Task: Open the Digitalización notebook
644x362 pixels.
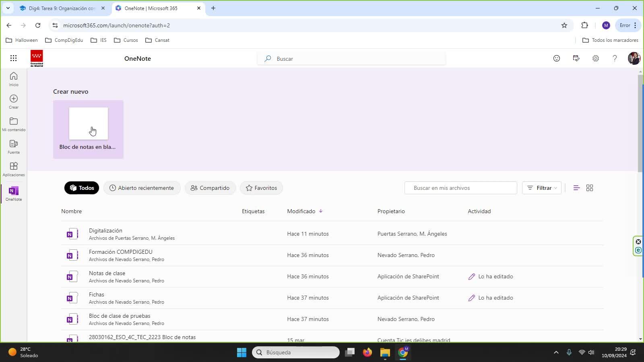Action: (x=105, y=230)
